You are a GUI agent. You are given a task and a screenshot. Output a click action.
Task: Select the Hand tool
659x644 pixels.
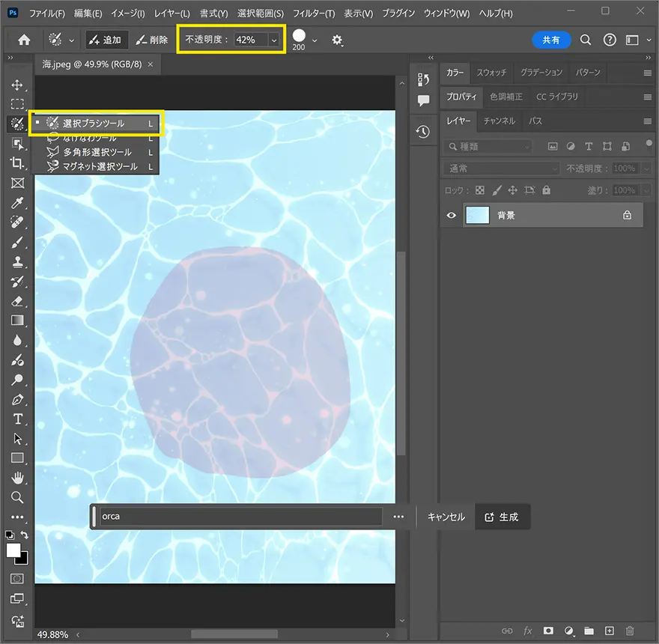point(16,478)
